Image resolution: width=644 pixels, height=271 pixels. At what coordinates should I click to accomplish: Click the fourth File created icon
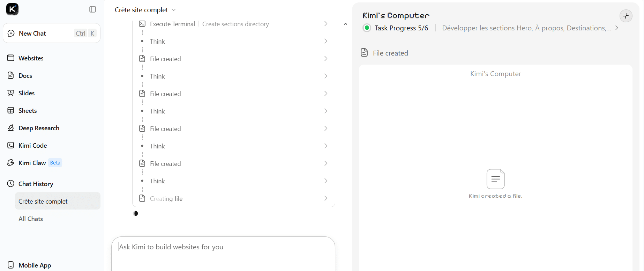pyautogui.click(x=142, y=163)
